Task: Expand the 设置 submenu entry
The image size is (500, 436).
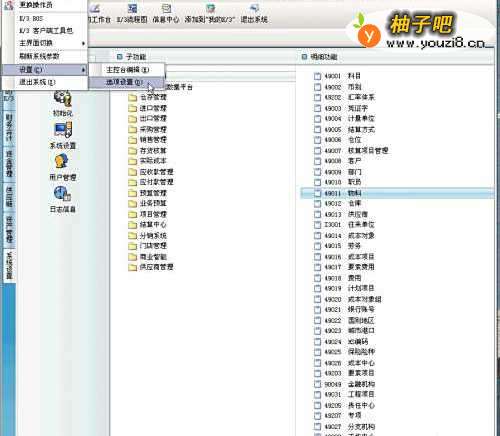Action: tap(45, 70)
